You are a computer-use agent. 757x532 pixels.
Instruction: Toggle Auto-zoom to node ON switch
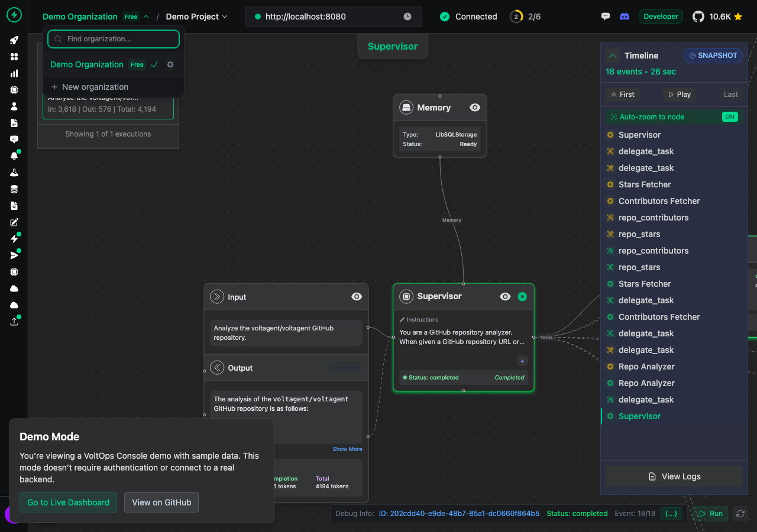click(730, 117)
